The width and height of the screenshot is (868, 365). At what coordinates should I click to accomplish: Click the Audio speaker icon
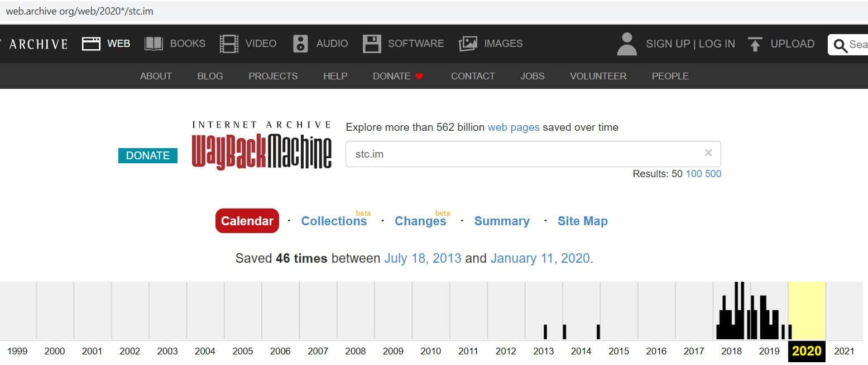pos(300,44)
